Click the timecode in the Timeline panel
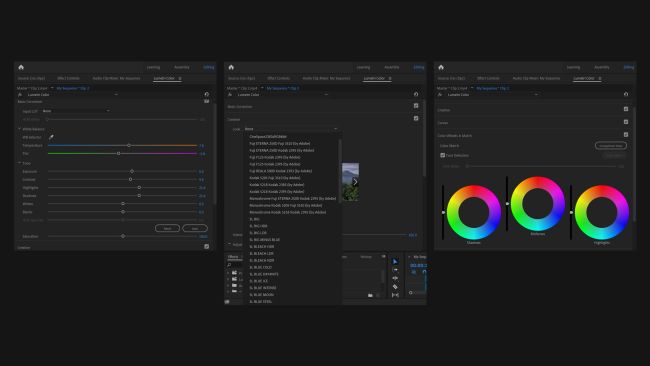Viewport: 650px width, 366px height. pos(418,265)
